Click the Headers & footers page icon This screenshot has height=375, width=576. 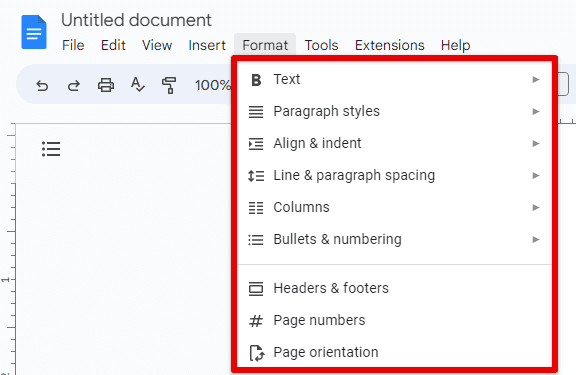(x=256, y=289)
